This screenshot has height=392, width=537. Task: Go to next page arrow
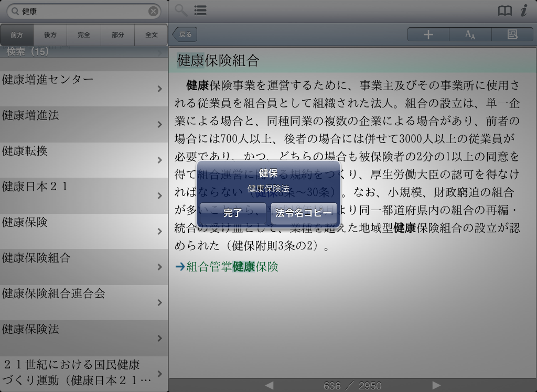[436, 386]
